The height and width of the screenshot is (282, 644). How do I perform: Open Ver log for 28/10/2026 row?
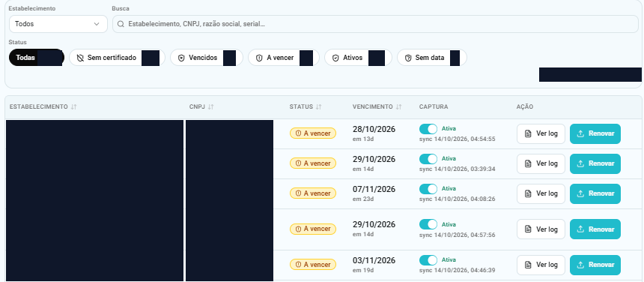point(541,133)
